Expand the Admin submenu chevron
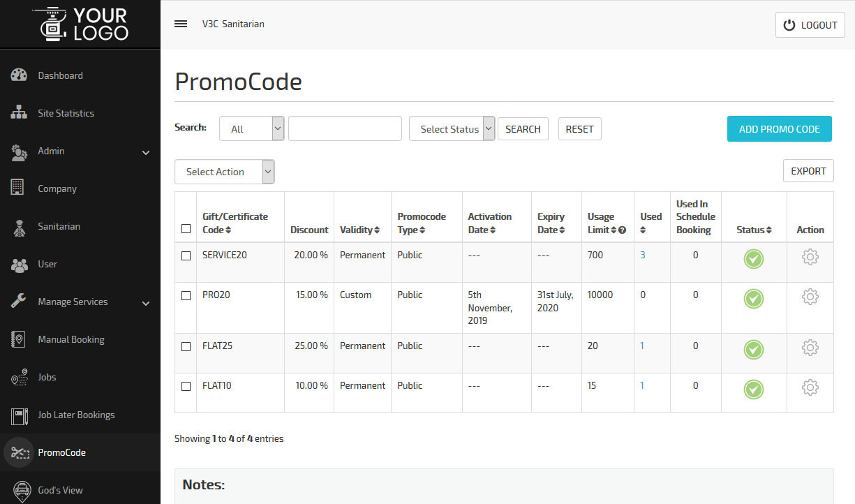The width and height of the screenshot is (855, 504). coord(146,152)
